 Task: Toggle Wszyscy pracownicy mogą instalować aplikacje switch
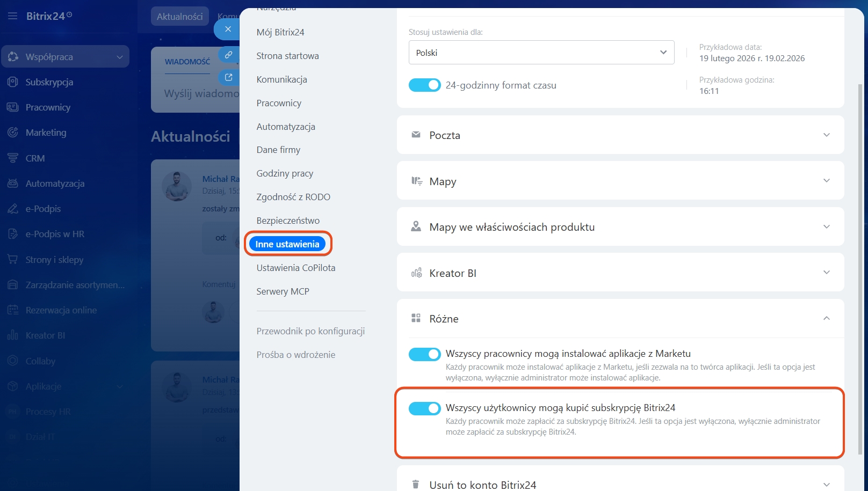[425, 354]
